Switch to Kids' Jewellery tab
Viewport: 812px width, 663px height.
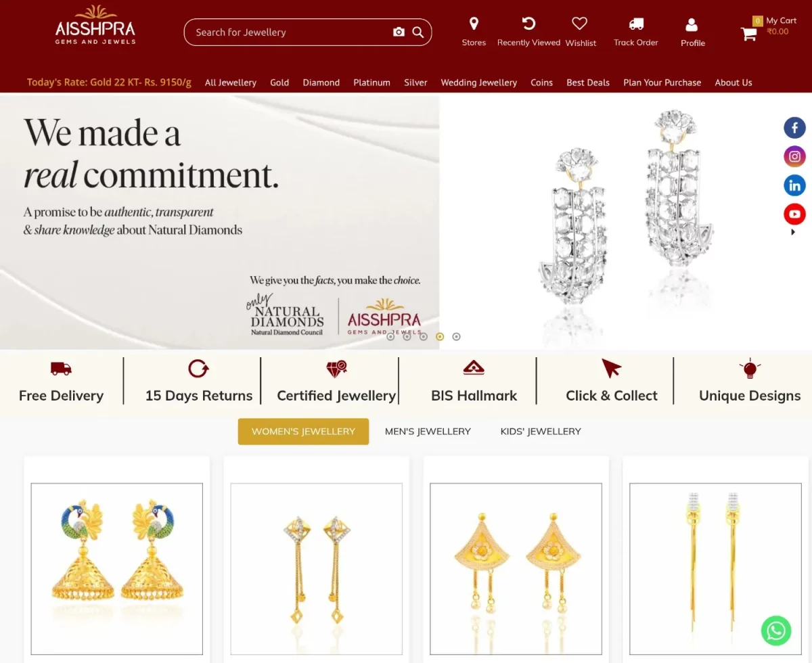coord(541,432)
